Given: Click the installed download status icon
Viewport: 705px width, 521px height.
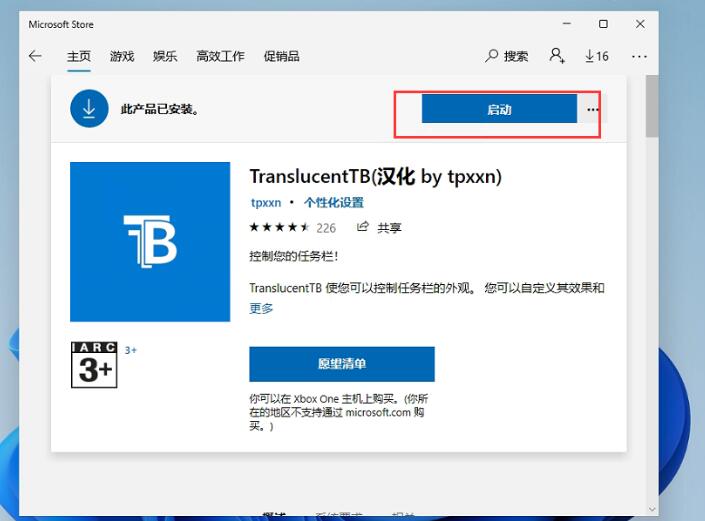Looking at the screenshot, I should coord(89,108).
